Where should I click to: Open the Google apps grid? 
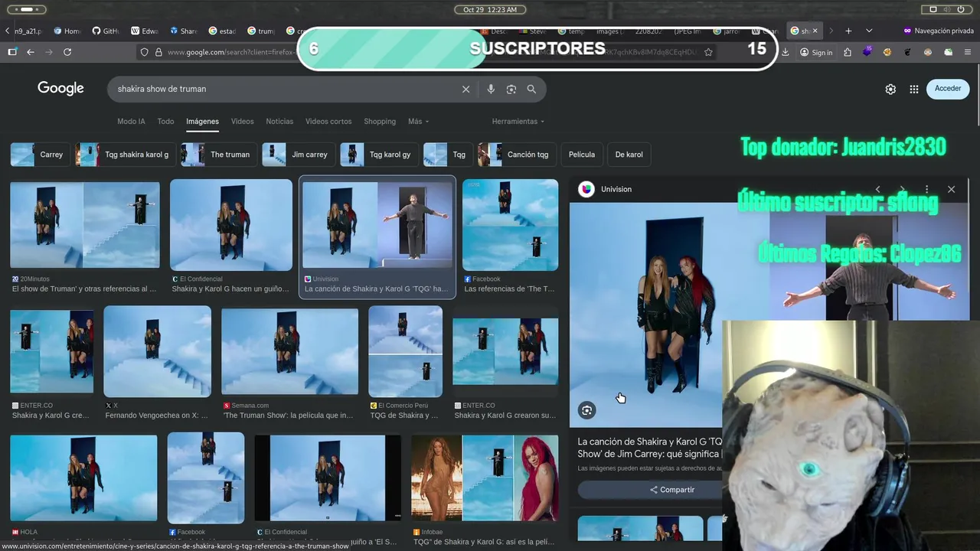click(914, 89)
